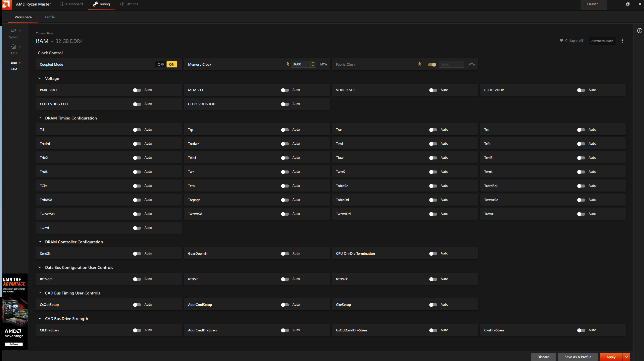Screen dimensions: 644x361
Task: Open the CPU sidebar section
Action: point(14,50)
